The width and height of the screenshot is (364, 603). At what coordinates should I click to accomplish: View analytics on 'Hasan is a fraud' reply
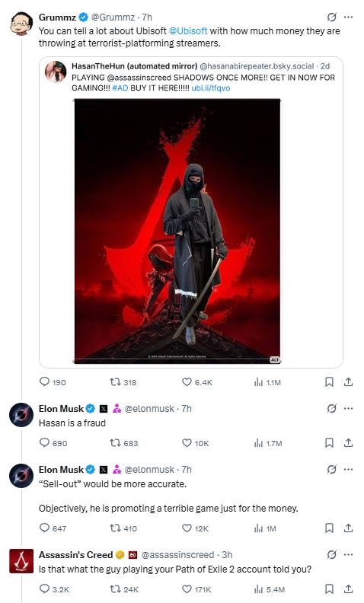pyautogui.click(x=268, y=443)
